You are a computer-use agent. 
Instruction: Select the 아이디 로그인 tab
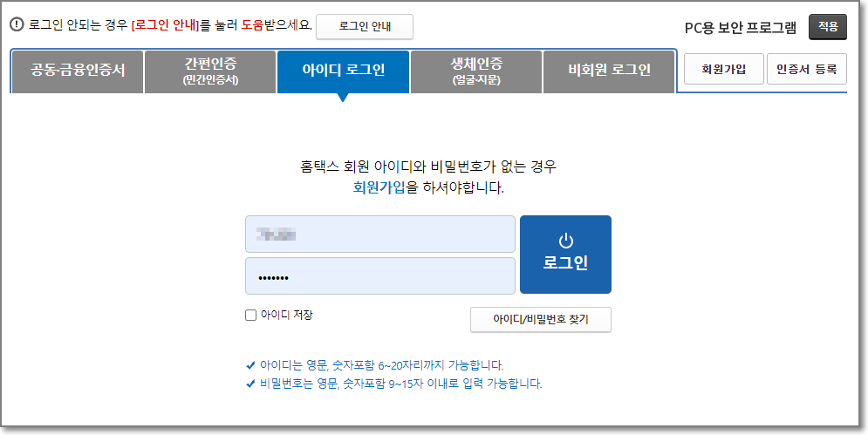click(343, 71)
